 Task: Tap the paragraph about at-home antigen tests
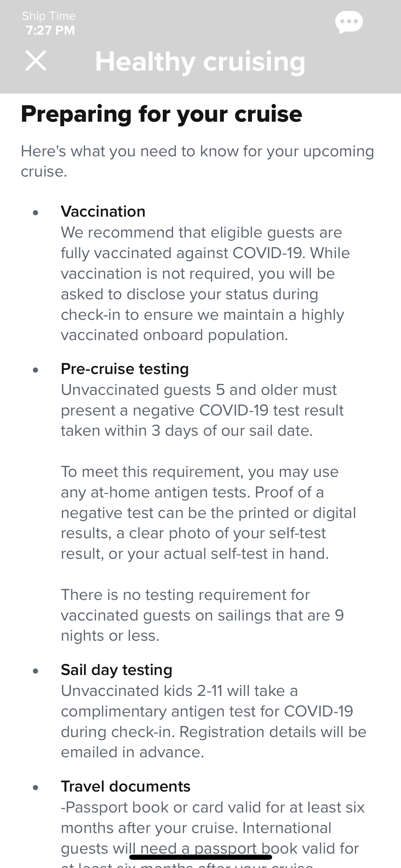point(208,513)
